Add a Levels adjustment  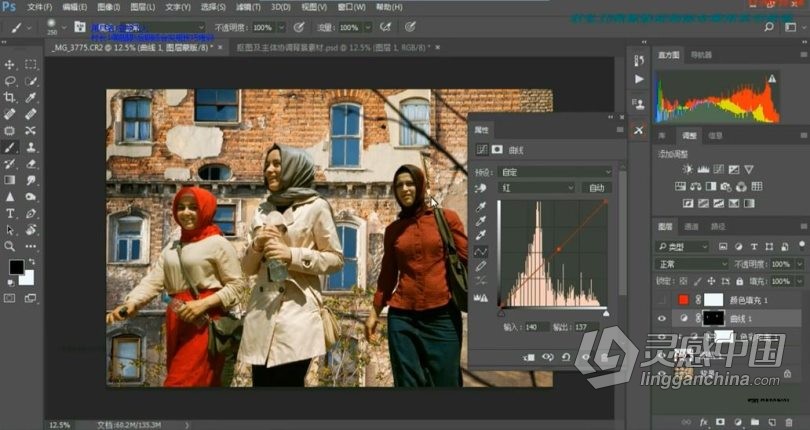(x=703, y=169)
